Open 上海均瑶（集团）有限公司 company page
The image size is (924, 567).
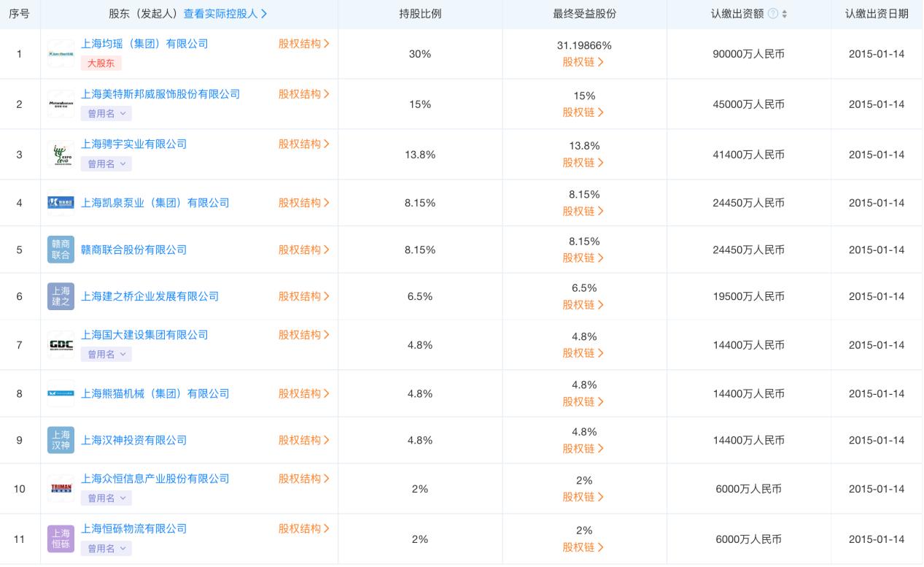click(144, 44)
